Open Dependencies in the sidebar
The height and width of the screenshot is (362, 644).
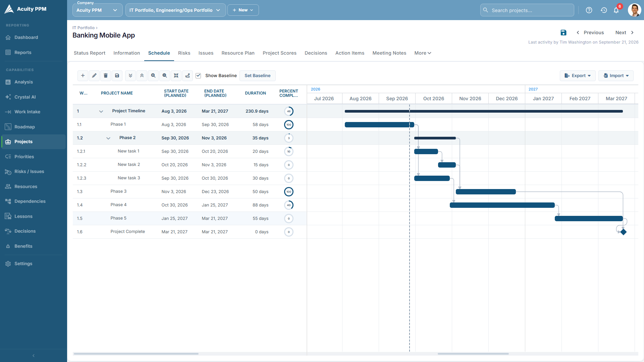pyautogui.click(x=34, y=201)
